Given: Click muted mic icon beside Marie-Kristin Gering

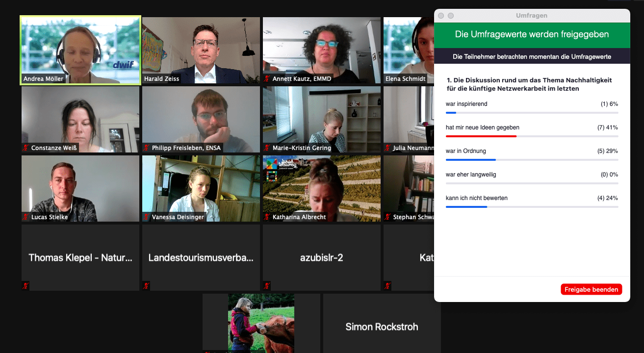Looking at the screenshot, I should pos(267,148).
